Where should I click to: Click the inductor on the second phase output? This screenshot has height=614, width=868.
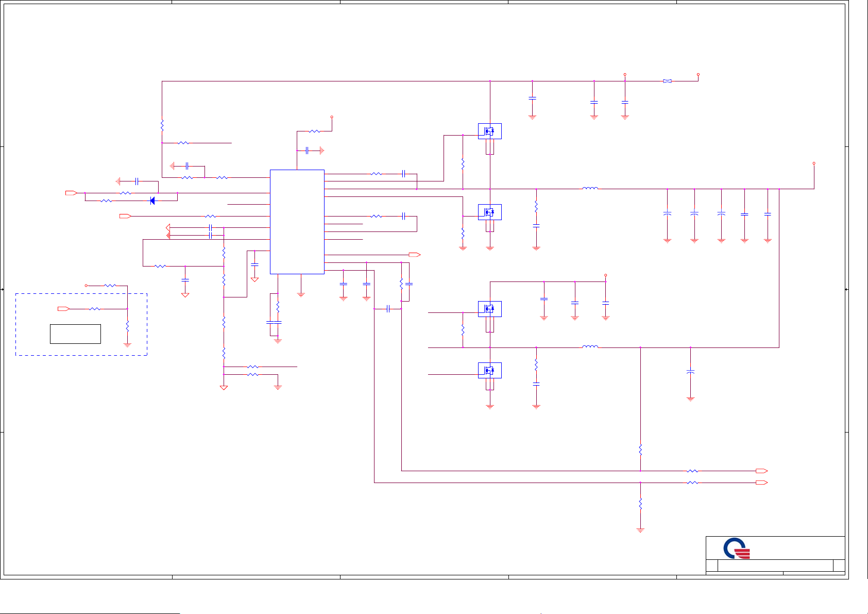pos(590,347)
